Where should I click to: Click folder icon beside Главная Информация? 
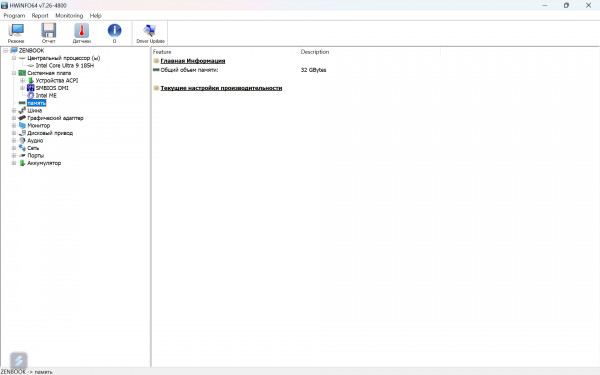(156, 61)
